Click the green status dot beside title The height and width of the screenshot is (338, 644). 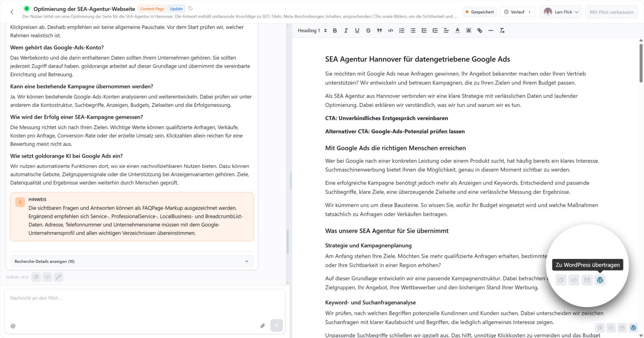point(27,9)
